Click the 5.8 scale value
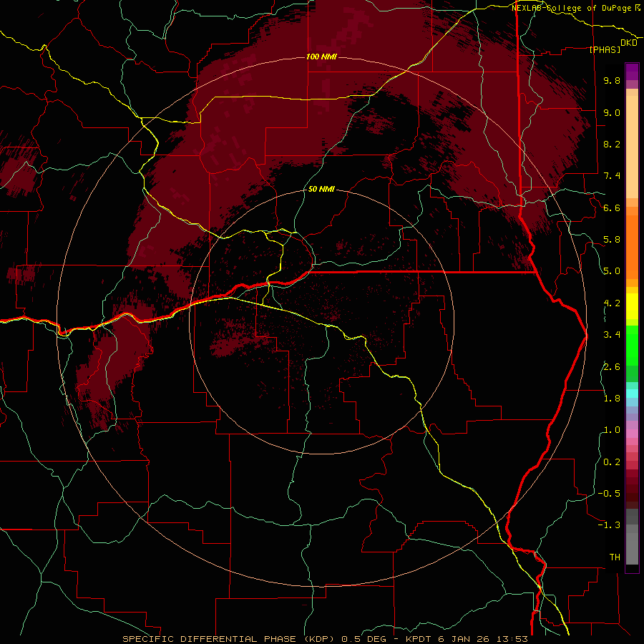Screen dimensions: 644x644 point(612,240)
